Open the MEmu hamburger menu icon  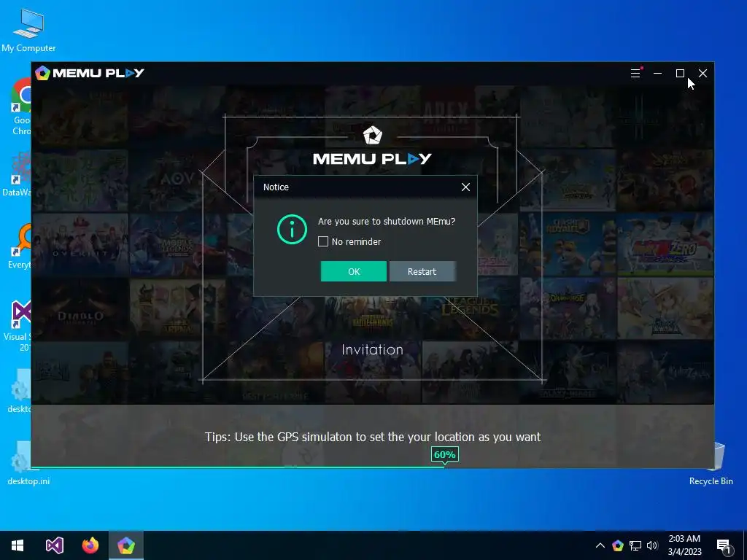click(635, 74)
